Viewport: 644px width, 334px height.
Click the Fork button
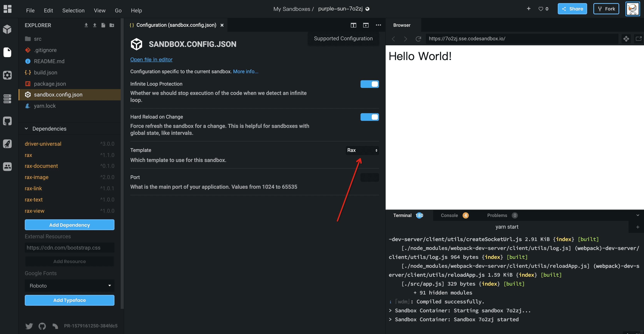606,9
